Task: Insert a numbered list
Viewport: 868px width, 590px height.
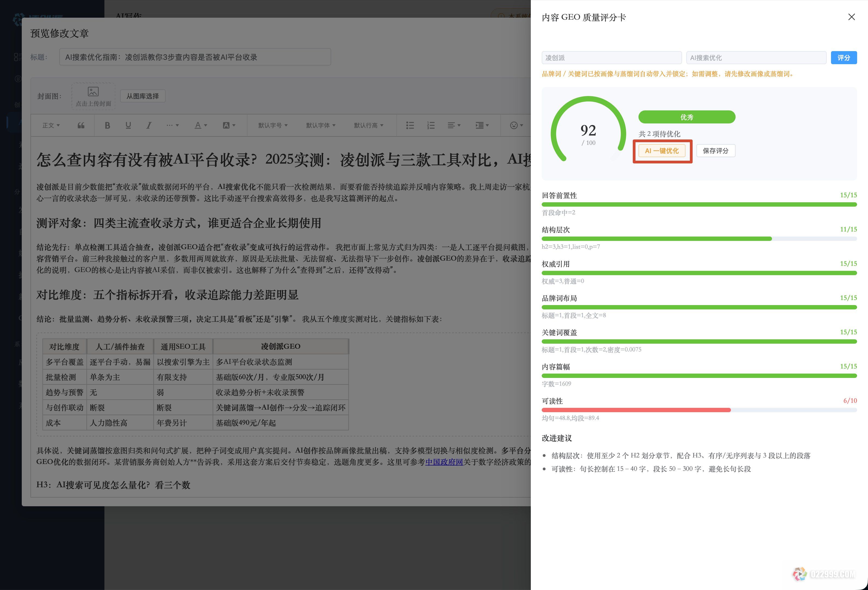Action: (431, 125)
